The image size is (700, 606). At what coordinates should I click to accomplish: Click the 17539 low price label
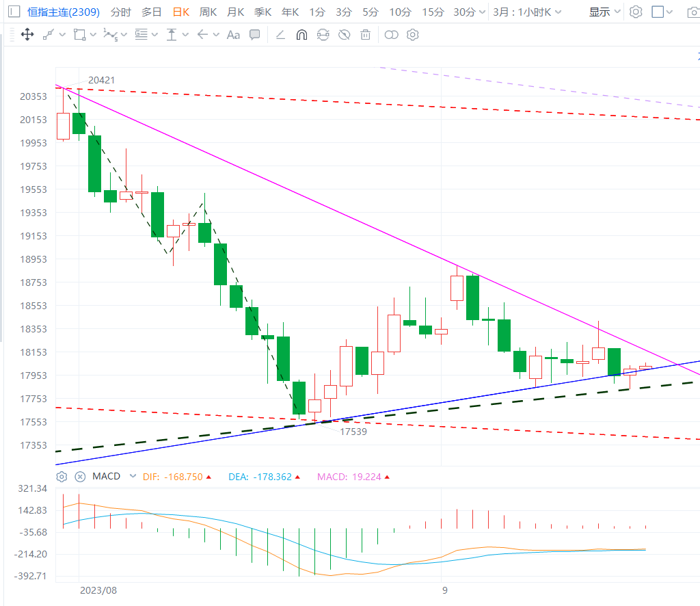353,432
